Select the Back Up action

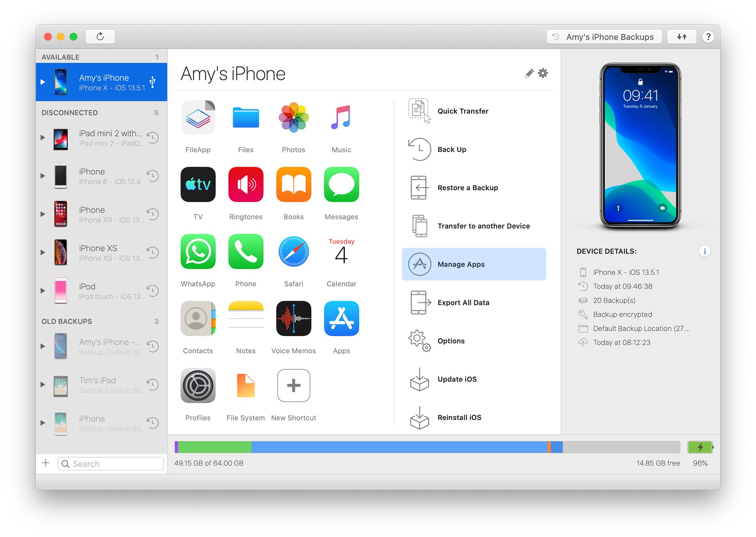474,149
